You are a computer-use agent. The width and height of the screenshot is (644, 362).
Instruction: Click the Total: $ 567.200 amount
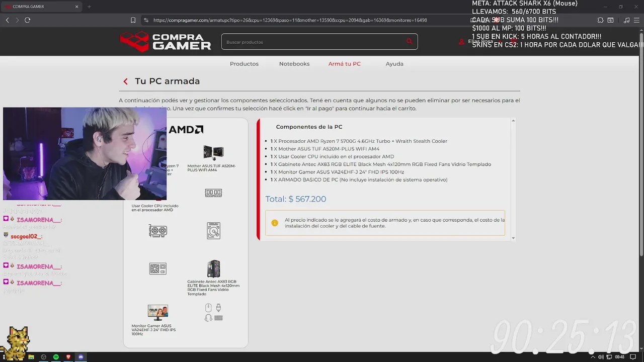click(x=296, y=199)
